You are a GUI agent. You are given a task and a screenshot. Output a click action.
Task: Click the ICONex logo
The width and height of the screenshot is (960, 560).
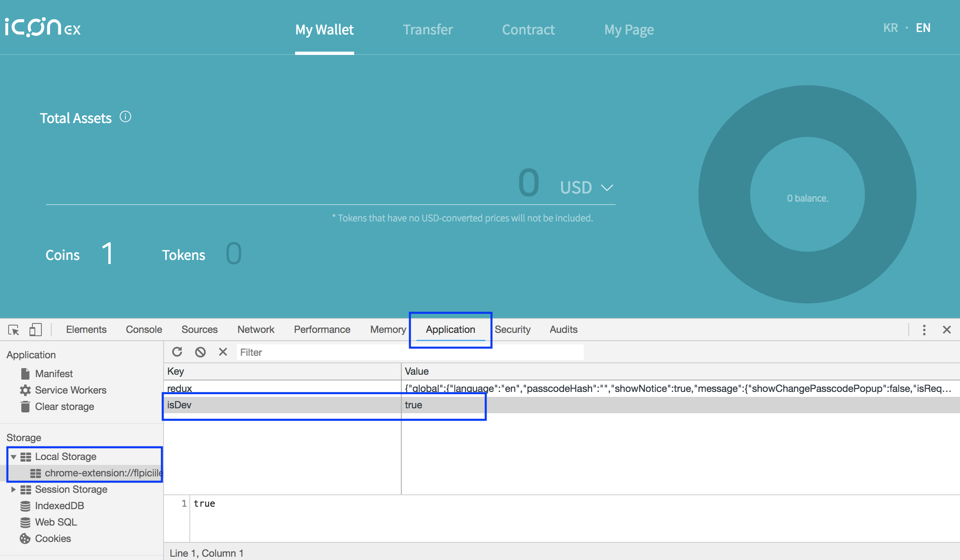click(x=43, y=27)
